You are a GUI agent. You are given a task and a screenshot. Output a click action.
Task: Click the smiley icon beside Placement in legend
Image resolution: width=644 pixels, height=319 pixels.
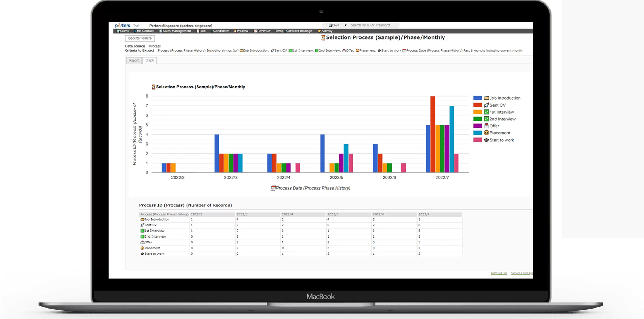click(486, 133)
